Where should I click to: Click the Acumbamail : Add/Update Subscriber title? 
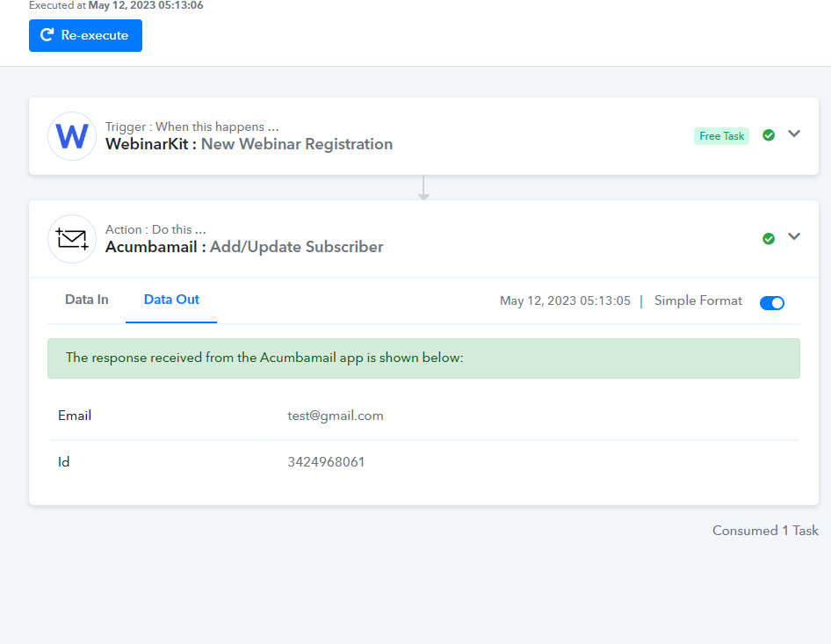[x=244, y=247]
